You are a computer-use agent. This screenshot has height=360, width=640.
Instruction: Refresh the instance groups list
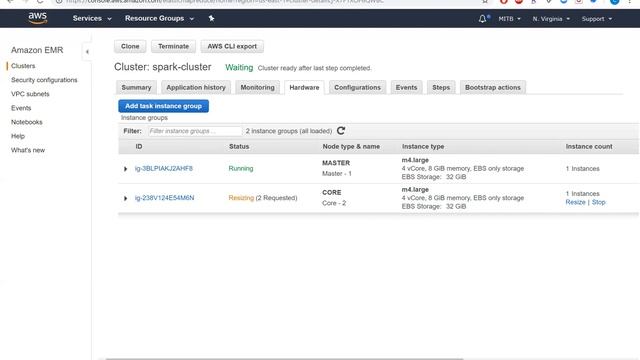click(x=341, y=131)
